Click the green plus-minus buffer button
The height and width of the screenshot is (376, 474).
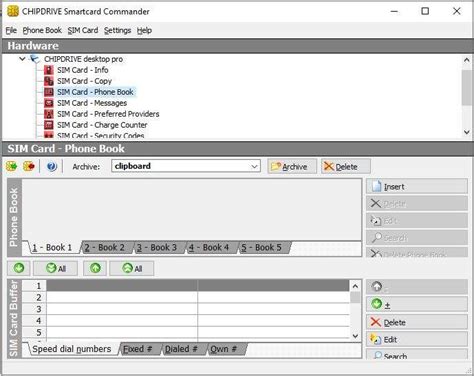pos(417,304)
